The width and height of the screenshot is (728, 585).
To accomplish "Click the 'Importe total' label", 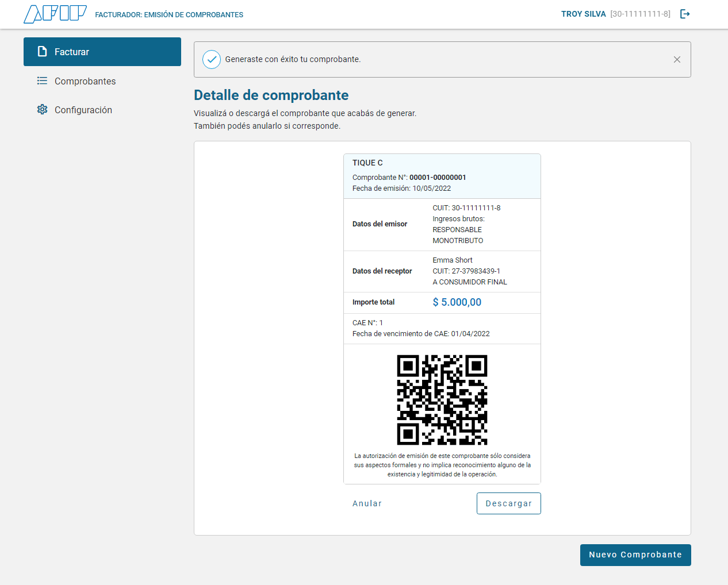I will 374,302.
